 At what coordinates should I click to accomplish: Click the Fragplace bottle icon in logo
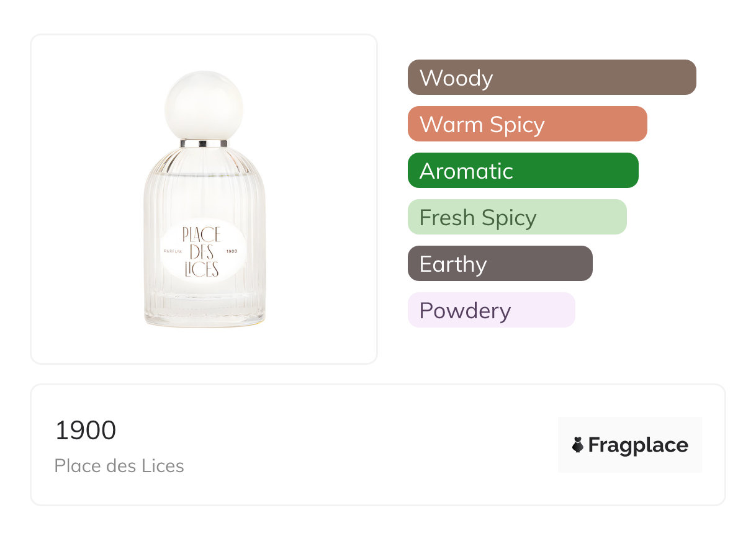(x=578, y=445)
